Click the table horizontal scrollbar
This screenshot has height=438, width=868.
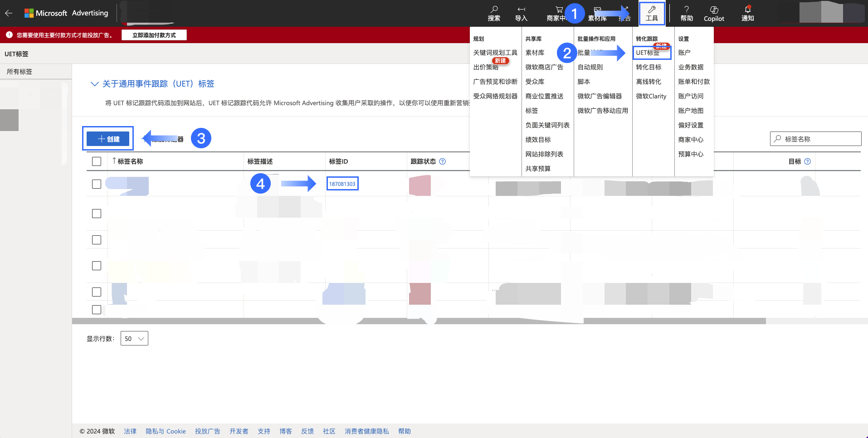[419, 321]
